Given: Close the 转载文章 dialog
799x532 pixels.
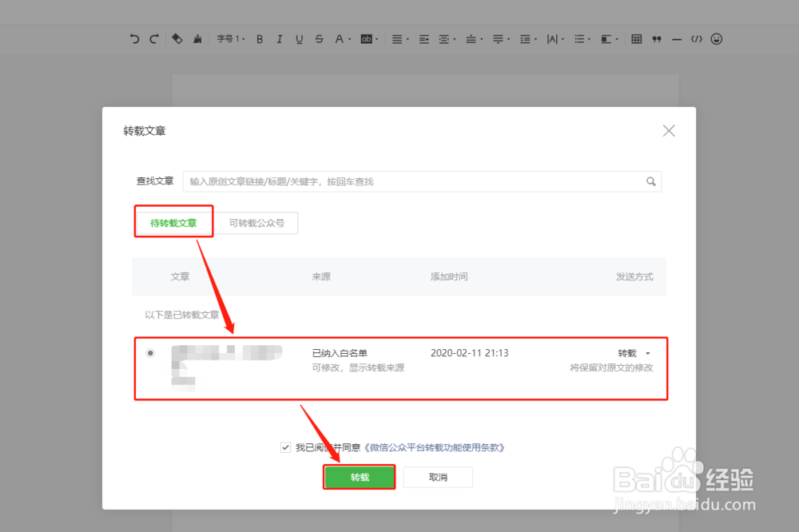Looking at the screenshot, I should click(x=669, y=131).
